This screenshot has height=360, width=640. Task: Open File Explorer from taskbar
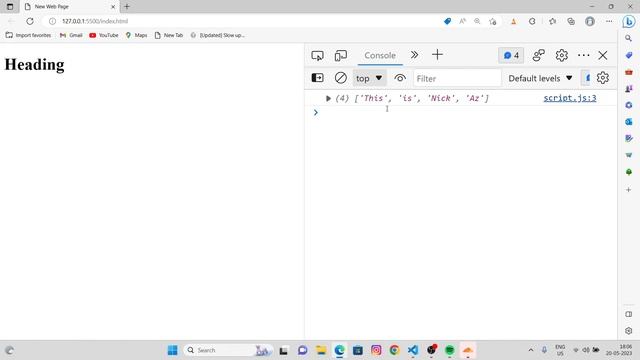[321, 350]
